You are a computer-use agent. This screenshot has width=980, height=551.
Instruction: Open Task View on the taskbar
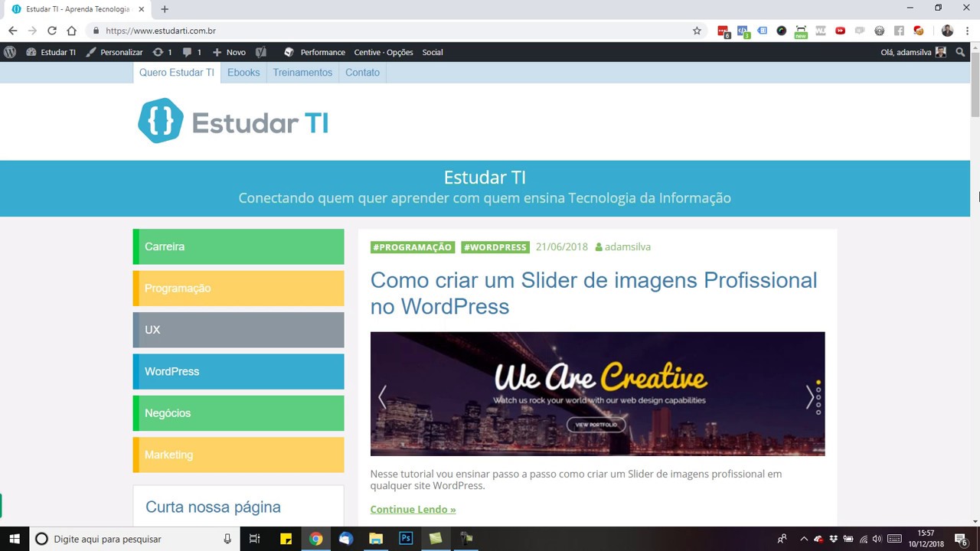pyautogui.click(x=255, y=539)
